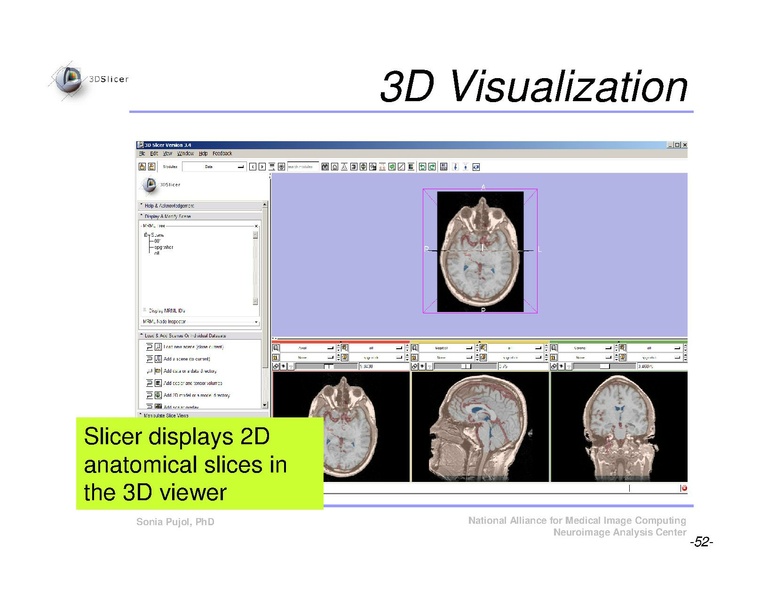Toggle slice visibility icon in yellow viewer
Viewport: 776px width, 600px height.
[x=423, y=366]
